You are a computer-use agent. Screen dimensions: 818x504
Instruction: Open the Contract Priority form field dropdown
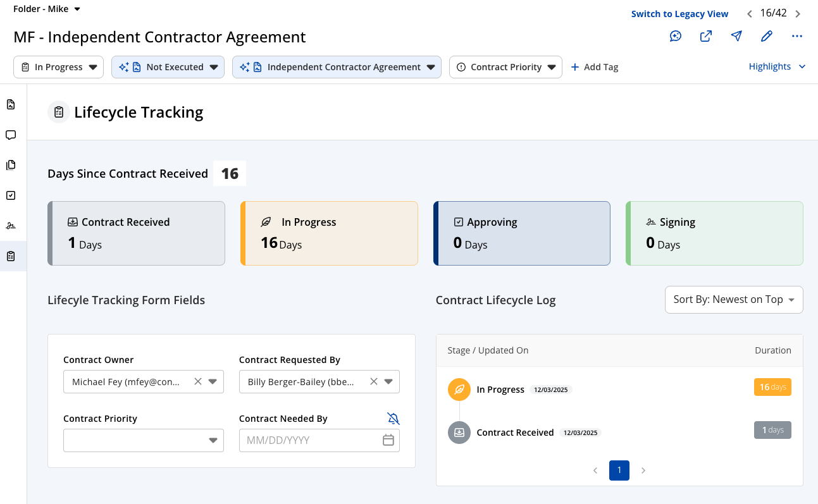coord(144,440)
